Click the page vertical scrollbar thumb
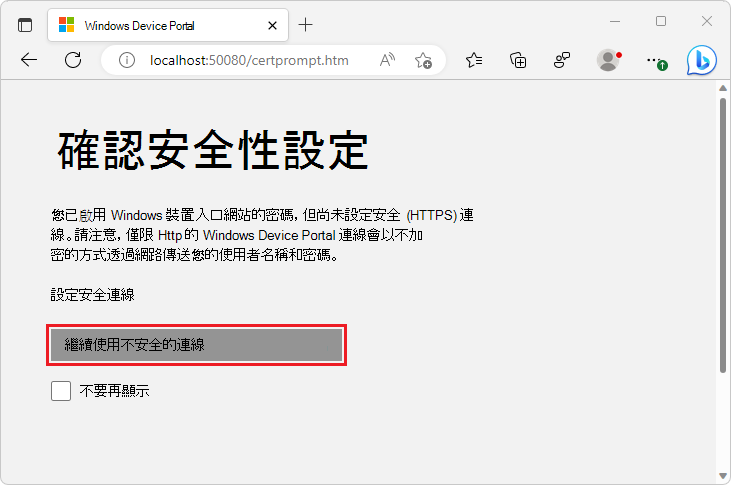The height and width of the screenshot is (485, 731). click(x=723, y=236)
